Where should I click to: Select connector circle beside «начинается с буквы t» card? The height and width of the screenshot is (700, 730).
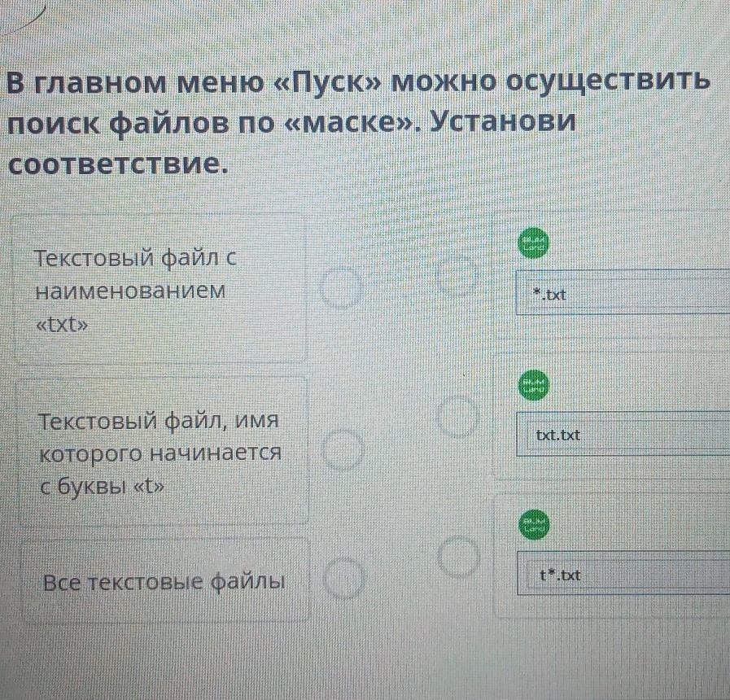[345, 452]
